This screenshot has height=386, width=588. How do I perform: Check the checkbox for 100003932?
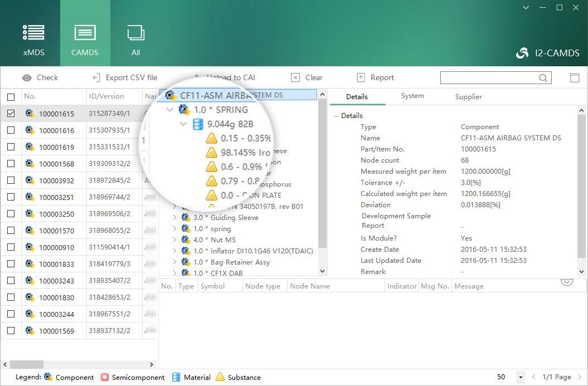[x=11, y=180]
